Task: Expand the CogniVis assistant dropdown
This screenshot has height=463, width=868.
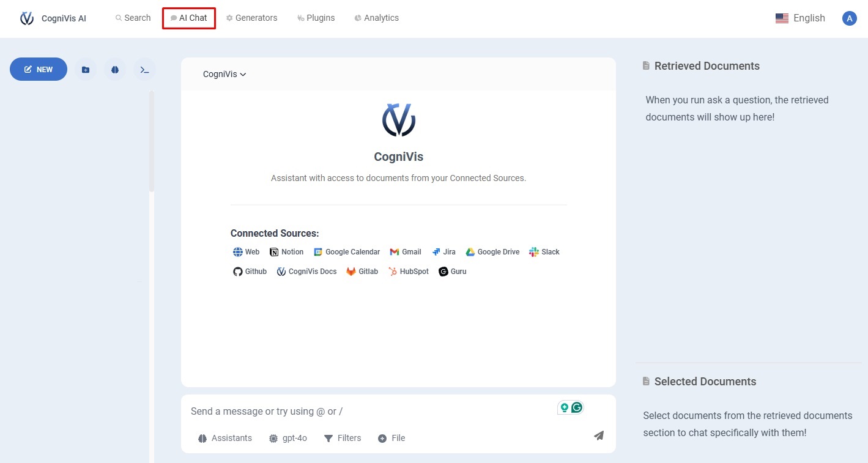Action: [224, 75]
